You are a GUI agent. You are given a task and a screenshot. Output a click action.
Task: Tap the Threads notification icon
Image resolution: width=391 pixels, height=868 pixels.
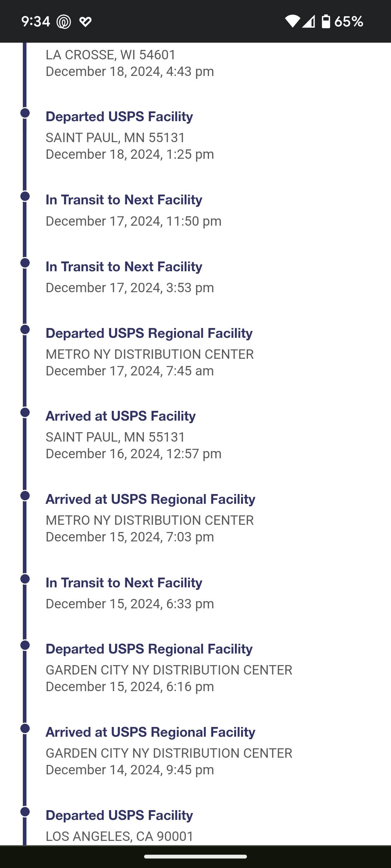click(x=64, y=22)
